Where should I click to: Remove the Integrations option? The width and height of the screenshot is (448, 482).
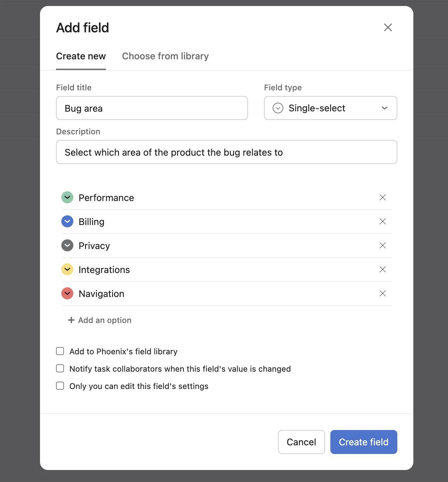(x=382, y=269)
